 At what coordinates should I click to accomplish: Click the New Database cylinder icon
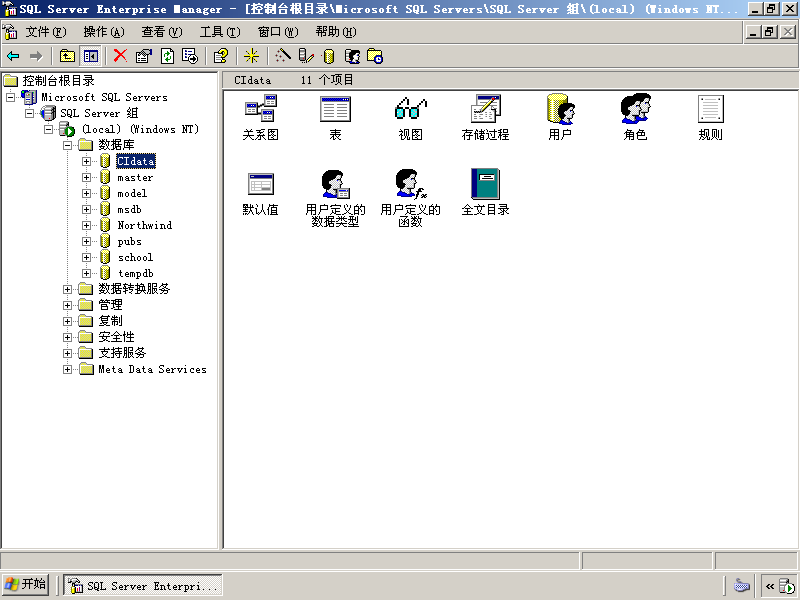[329, 56]
